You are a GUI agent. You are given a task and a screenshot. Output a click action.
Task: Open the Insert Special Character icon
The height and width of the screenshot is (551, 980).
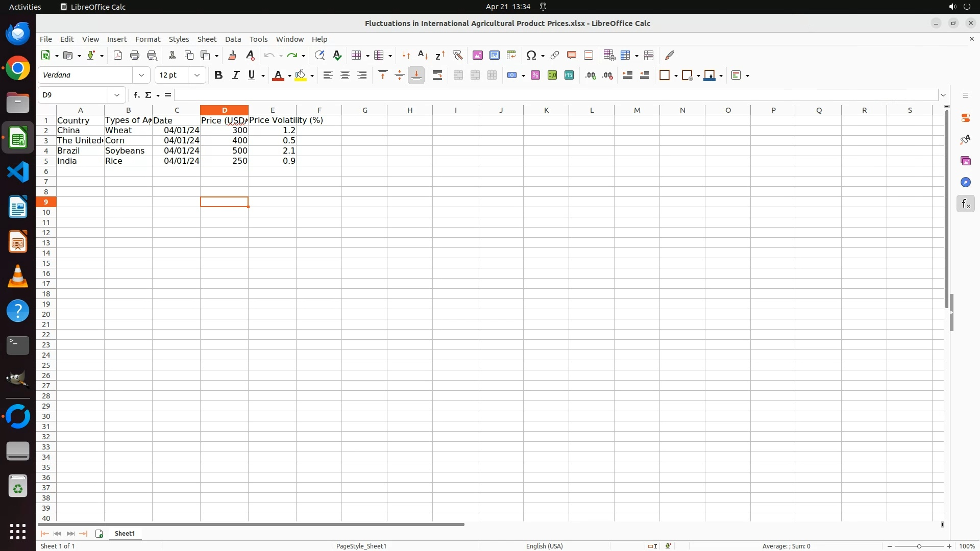(531, 55)
